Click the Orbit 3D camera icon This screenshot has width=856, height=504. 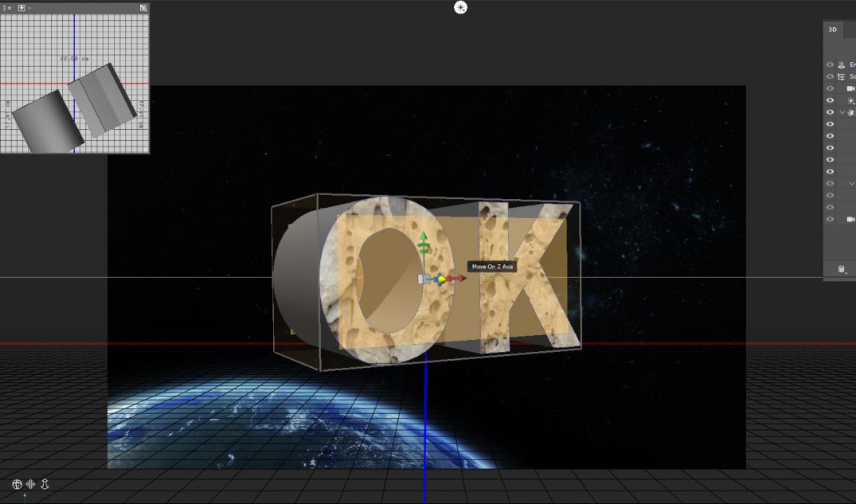coord(17,484)
